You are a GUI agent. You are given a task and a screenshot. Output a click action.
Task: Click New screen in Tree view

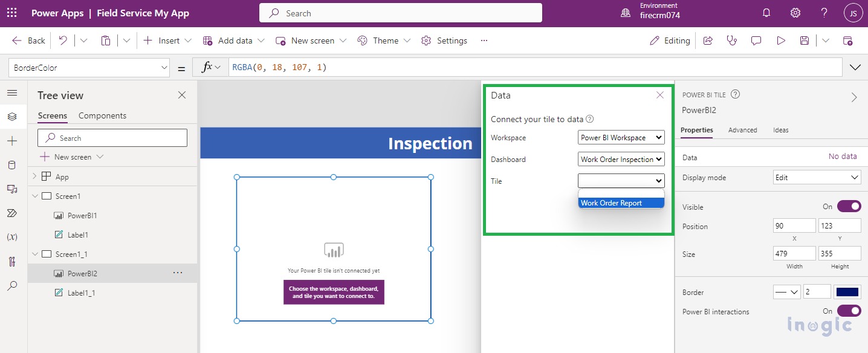(x=72, y=157)
